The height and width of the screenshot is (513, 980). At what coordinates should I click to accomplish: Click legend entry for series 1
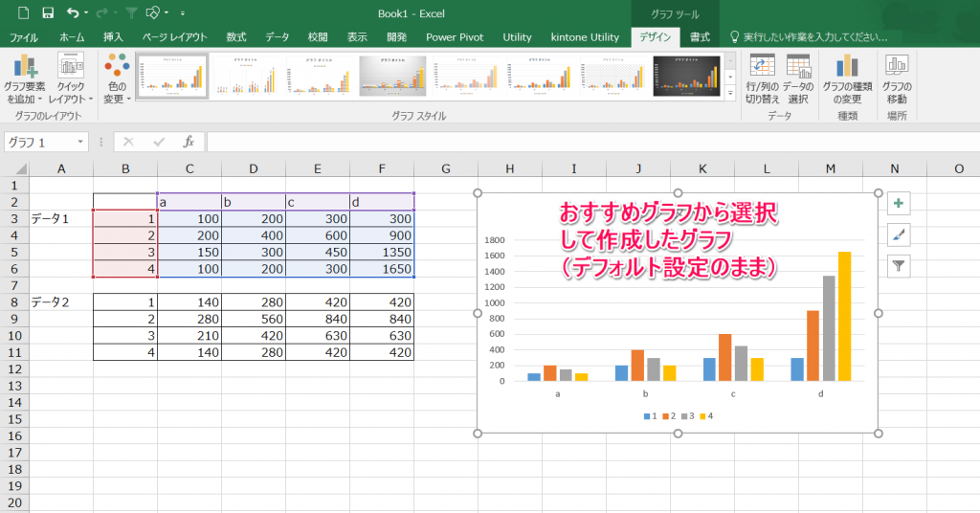tap(650, 416)
